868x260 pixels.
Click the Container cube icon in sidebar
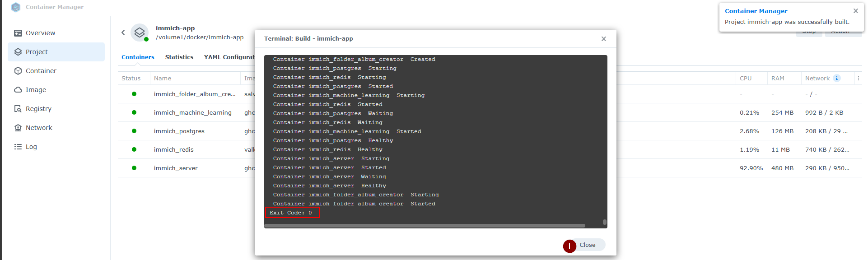pyautogui.click(x=18, y=71)
